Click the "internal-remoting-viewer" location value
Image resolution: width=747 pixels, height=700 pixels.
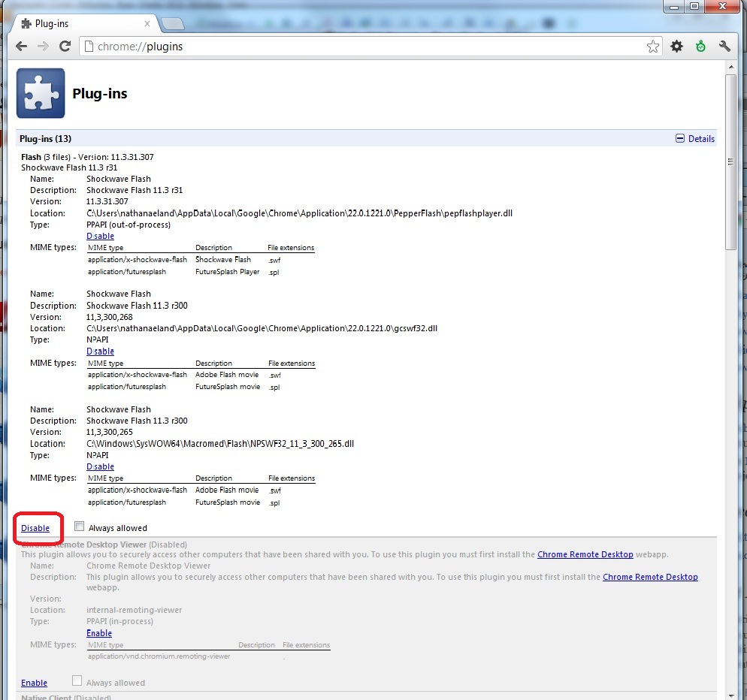(134, 610)
